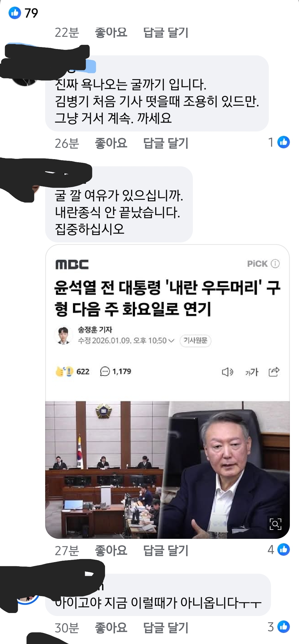Tap the speaker listen icon in the article
Image resolution: width=299 pixels, height=644 pixels.
click(x=227, y=372)
